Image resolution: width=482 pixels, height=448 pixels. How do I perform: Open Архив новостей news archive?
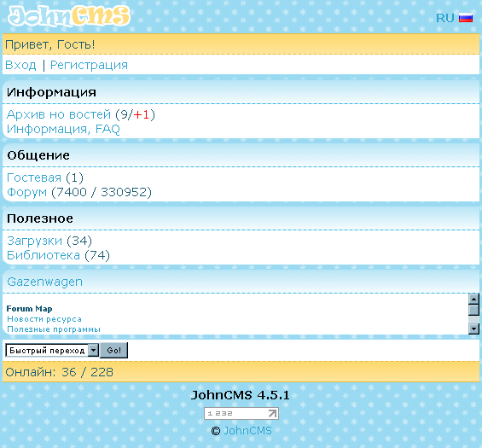pyautogui.click(x=58, y=114)
